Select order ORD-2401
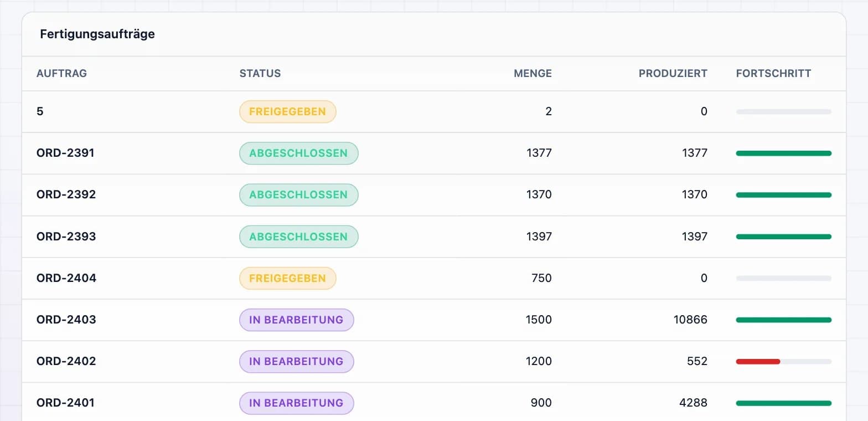The height and width of the screenshot is (421, 868). (65, 403)
